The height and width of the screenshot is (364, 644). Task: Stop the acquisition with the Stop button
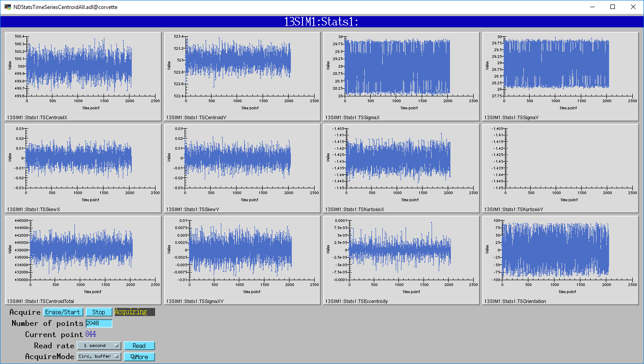click(x=99, y=312)
